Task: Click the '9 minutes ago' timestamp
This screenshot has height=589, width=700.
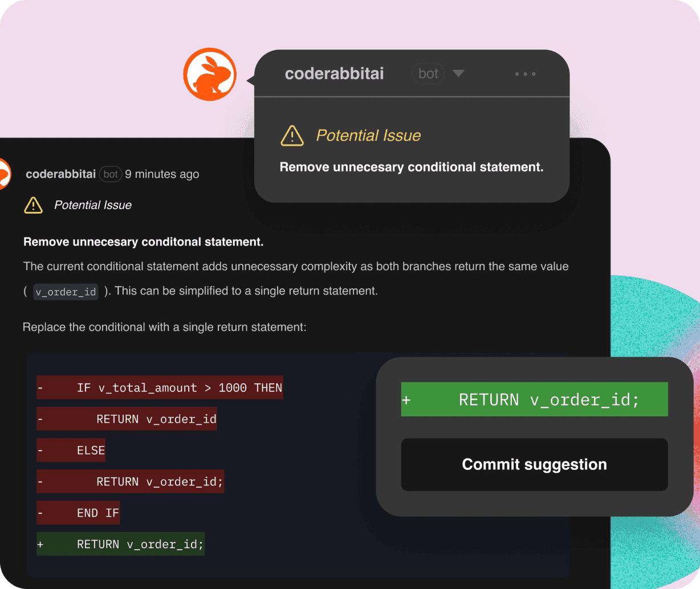Action: coord(162,174)
